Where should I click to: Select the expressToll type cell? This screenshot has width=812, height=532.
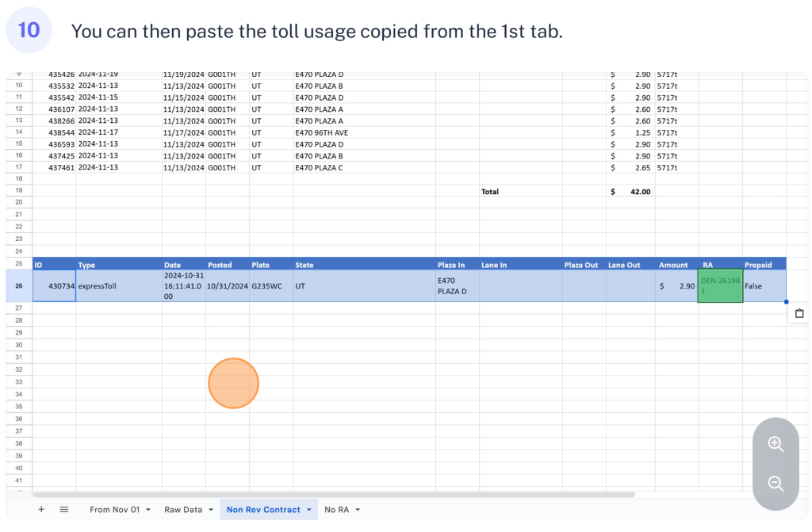click(x=119, y=286)
